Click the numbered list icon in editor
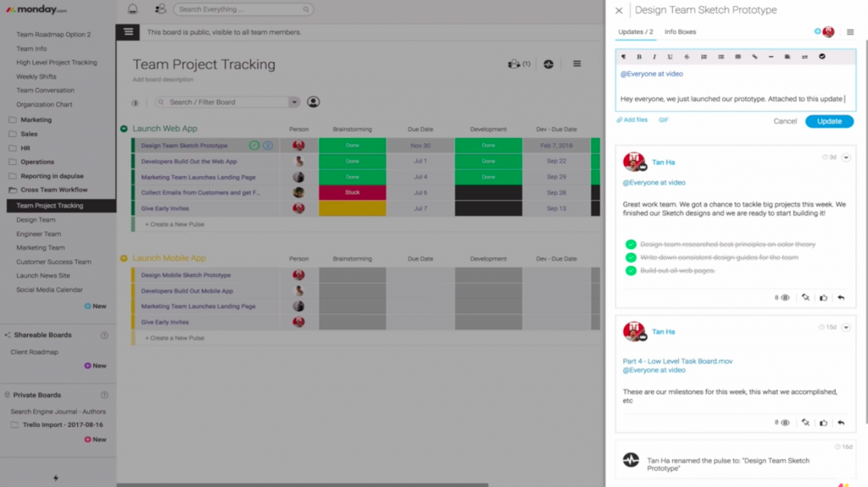The image size is (868, 487). tap(704, 57)
